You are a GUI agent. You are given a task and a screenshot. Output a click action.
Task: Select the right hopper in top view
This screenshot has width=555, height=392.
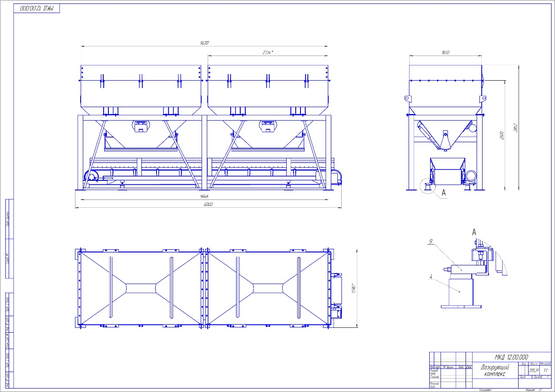268,288
